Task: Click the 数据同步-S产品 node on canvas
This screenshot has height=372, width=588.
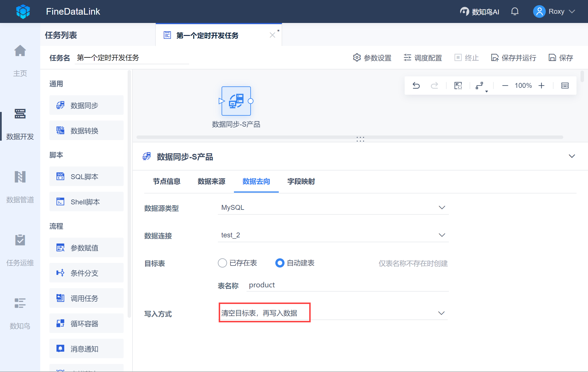Action: point(236,101)
